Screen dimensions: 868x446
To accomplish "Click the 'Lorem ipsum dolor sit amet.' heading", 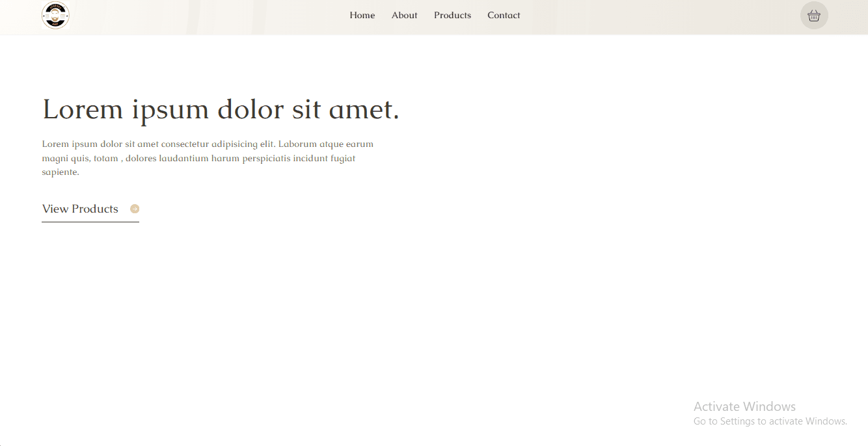I will click(x=221, y=109).
